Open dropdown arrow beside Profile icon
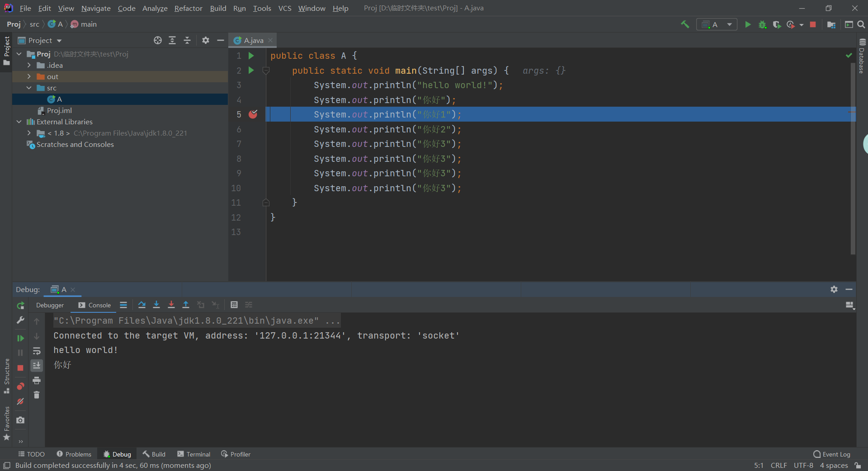Screen dimensions: 868x471 (x=802, y=25)
